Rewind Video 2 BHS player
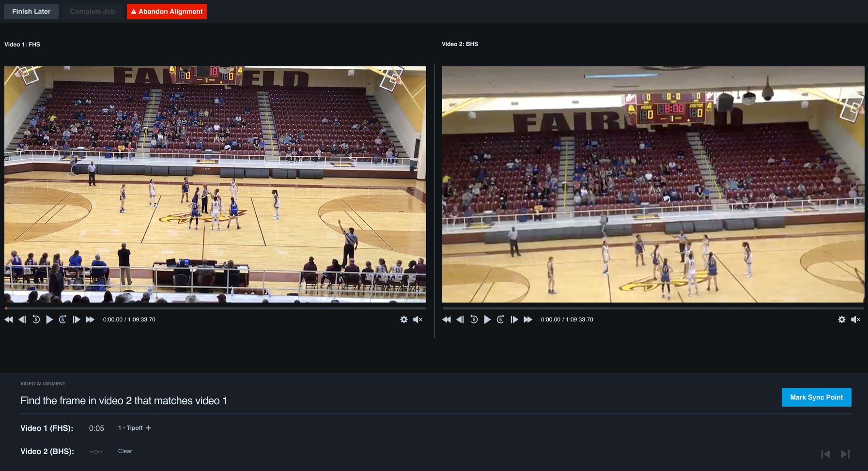 click(447, 319)
